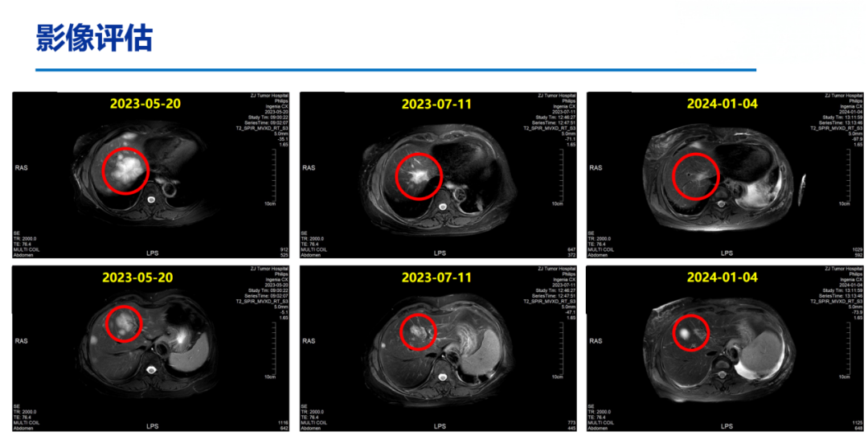Click the slide title 影像评估
The width and height of the screenshot is (868, 440).
pos(94,38)
